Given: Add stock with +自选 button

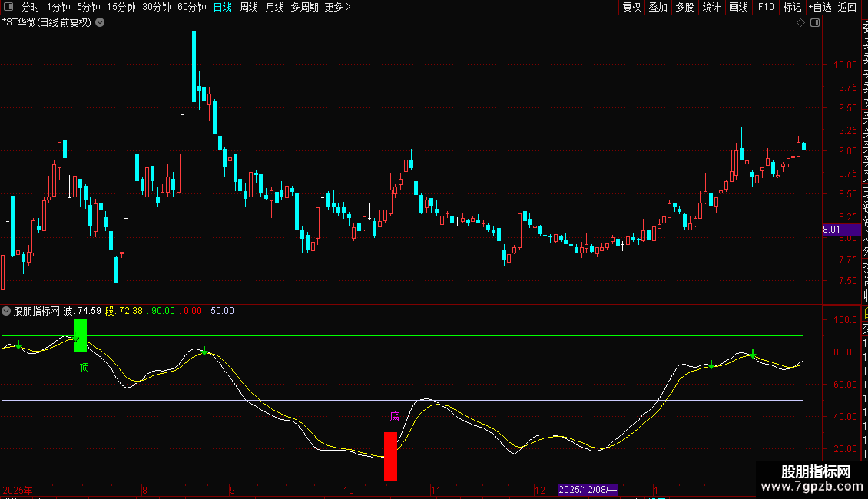Looking at the screenshot, I should coord(820,8).
